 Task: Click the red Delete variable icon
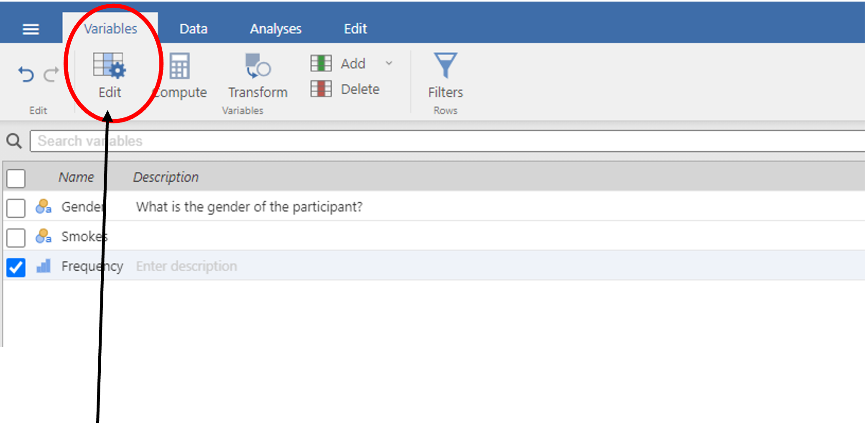tap(321, 89)
